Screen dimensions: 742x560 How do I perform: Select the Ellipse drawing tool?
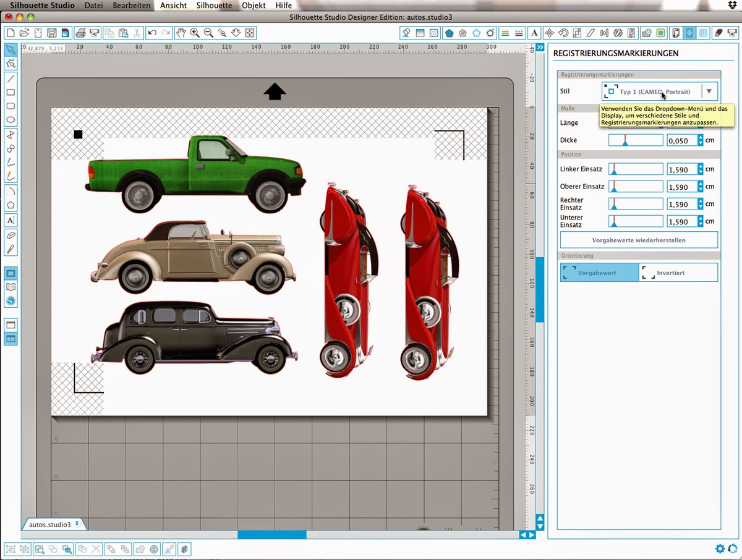(11, 120)
